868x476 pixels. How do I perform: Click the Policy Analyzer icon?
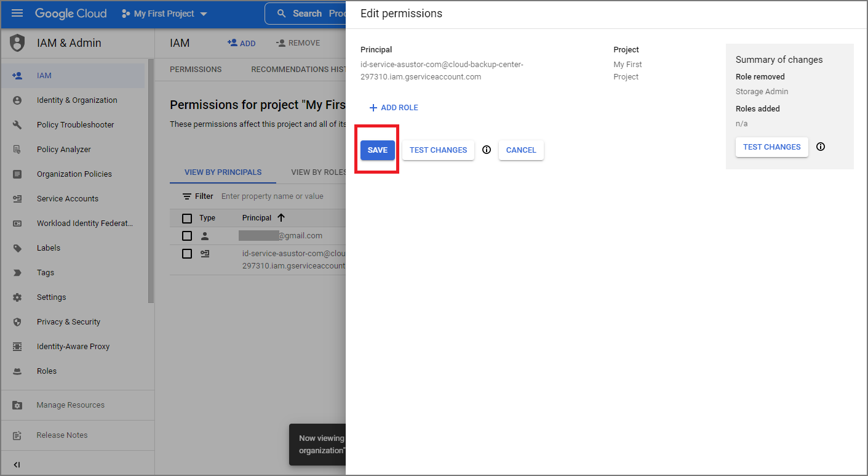tap(17, 150)
